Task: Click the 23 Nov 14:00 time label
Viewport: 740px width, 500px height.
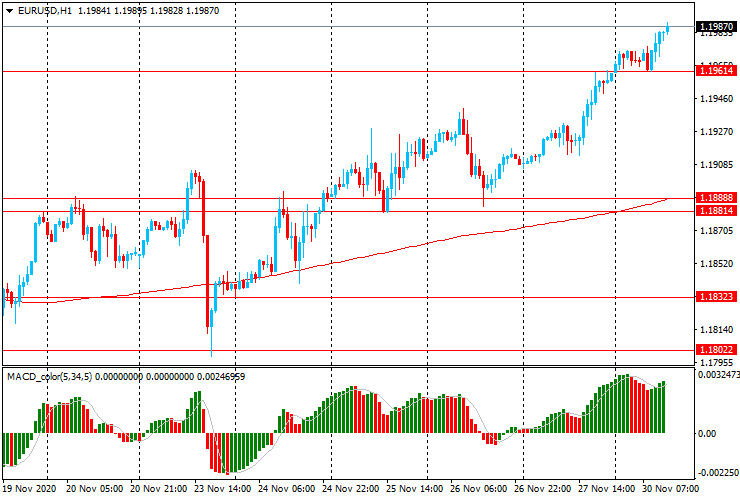Action: (x=223, y=488)
